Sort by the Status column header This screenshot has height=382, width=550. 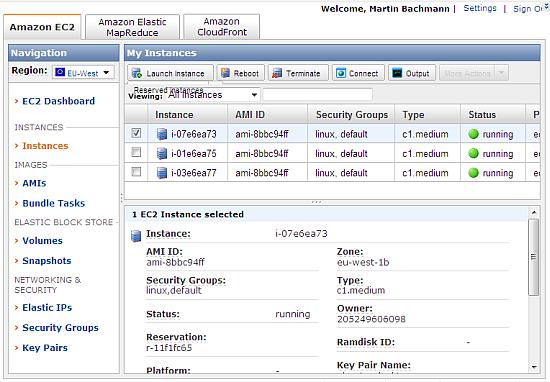tap(492, 114)
